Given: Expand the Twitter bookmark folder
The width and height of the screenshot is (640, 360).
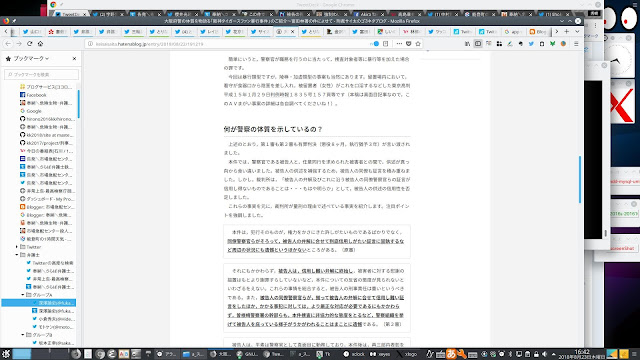Looking at the screenshot, I should pos(17,247).
